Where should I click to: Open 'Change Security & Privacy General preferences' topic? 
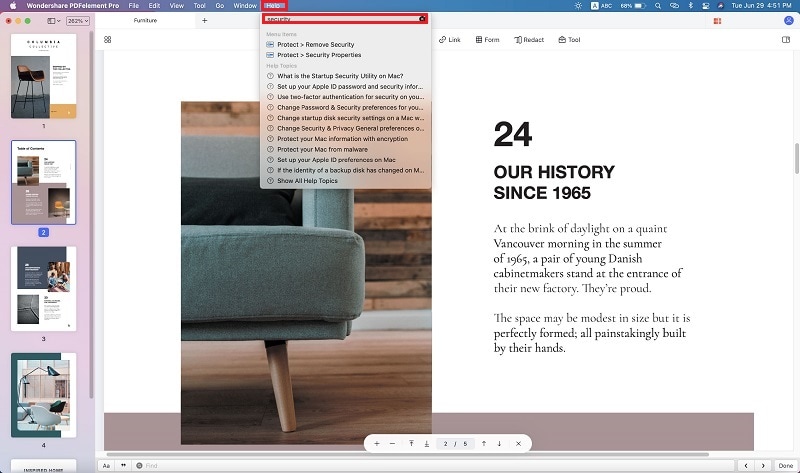click(x=345, y=128)
